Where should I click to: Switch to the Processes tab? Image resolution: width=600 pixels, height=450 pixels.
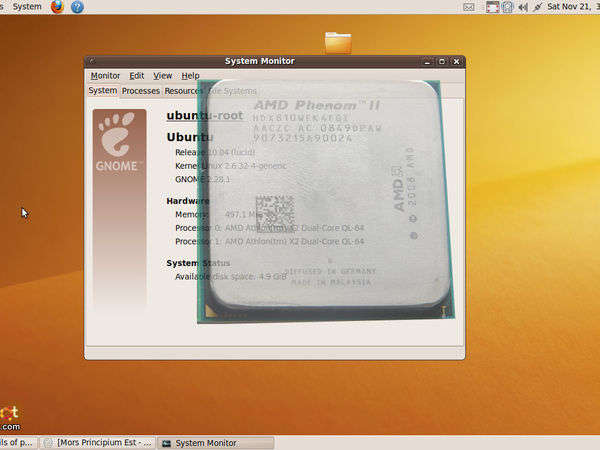(141, 91)
